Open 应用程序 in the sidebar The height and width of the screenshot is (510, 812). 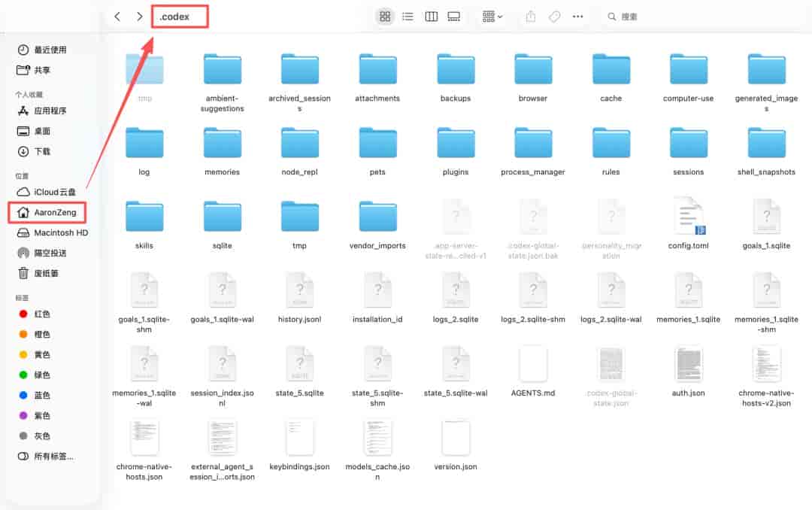click(42, 111)
